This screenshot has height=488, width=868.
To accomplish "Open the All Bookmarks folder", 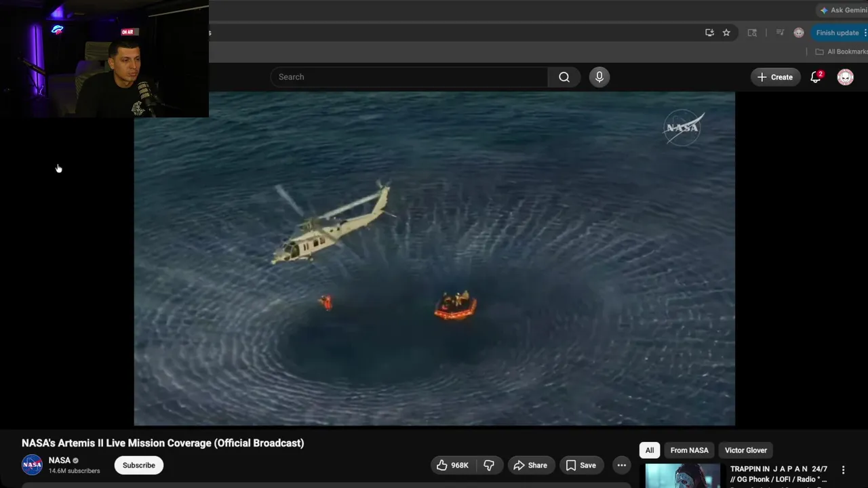I will point(841,52).
